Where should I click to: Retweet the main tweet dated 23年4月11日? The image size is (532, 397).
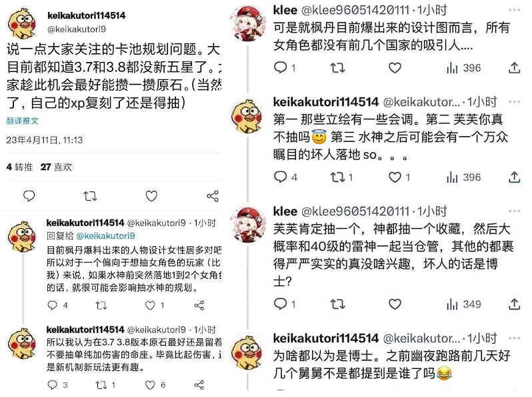point(90,196)
